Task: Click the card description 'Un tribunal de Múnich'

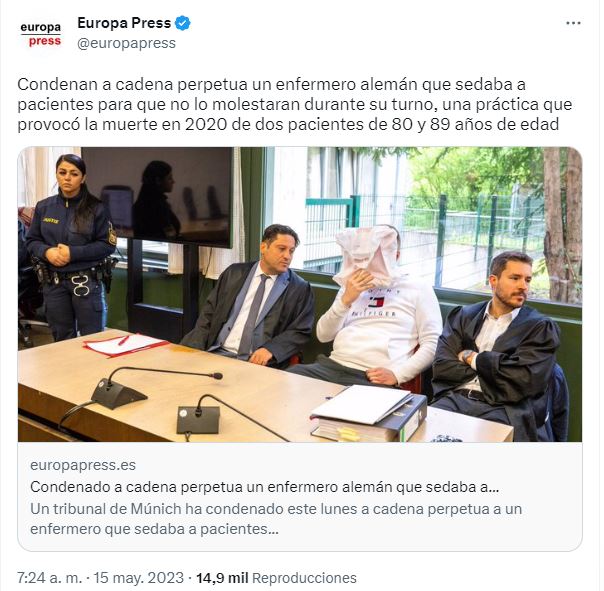Action: [x=276, y=519]
